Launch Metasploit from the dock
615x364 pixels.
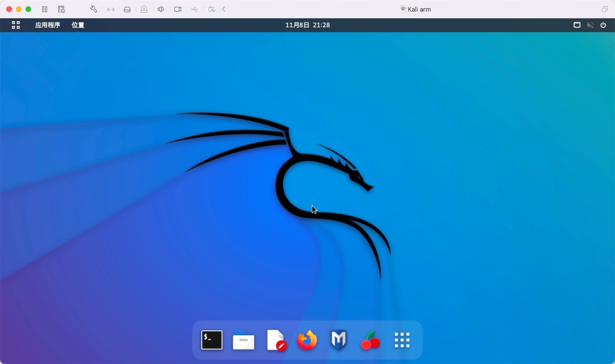pyautogui.click(x=339, y=340)
